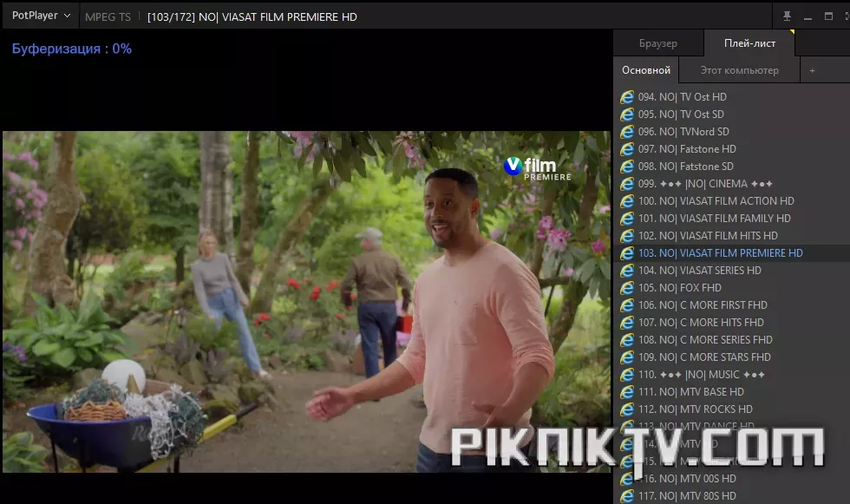
Task: Click the icon beside 099 CINEMA separator
Action: 627,184
